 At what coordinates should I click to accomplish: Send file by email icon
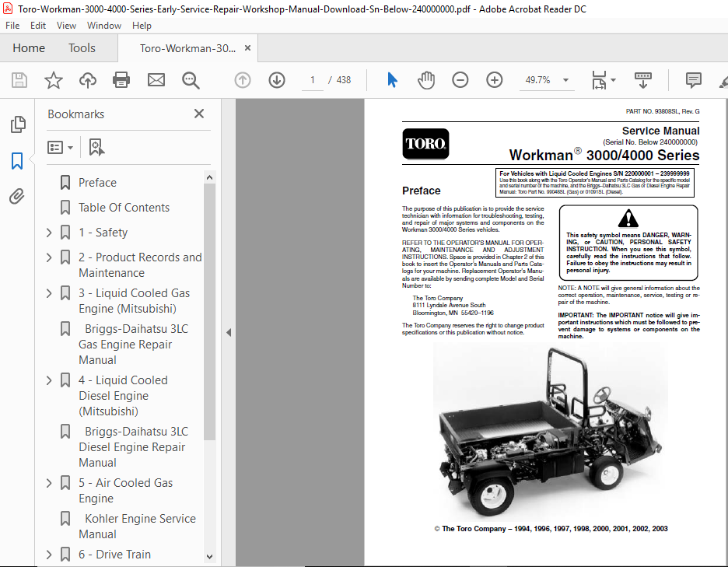coord(156,80)
